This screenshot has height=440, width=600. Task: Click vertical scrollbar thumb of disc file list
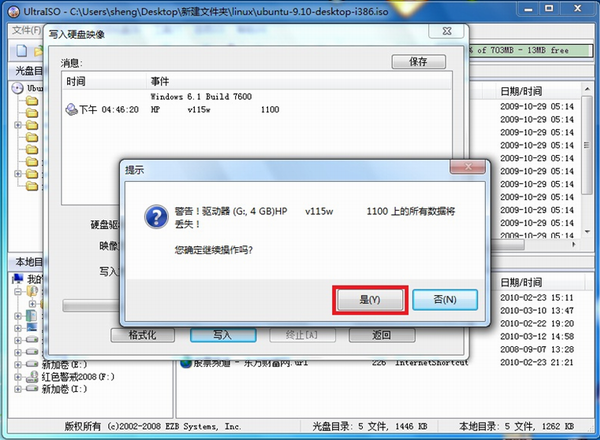pyautogui.click(x=587, y=145)
